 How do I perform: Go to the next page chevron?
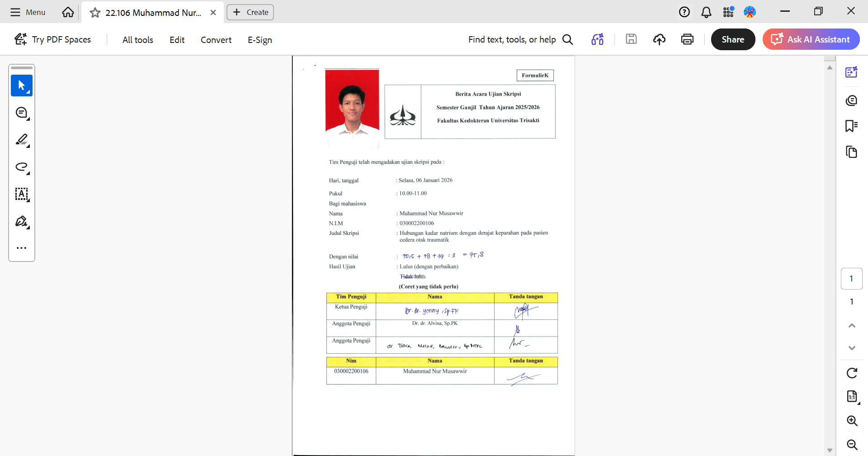(x=852, y=348)
